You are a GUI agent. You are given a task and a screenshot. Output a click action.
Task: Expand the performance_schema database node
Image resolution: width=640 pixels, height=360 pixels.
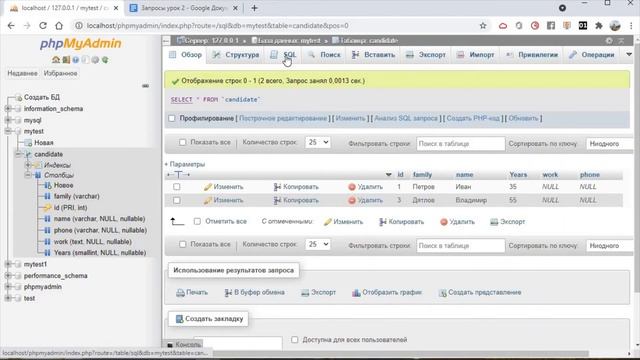click(x=8, y=276)
